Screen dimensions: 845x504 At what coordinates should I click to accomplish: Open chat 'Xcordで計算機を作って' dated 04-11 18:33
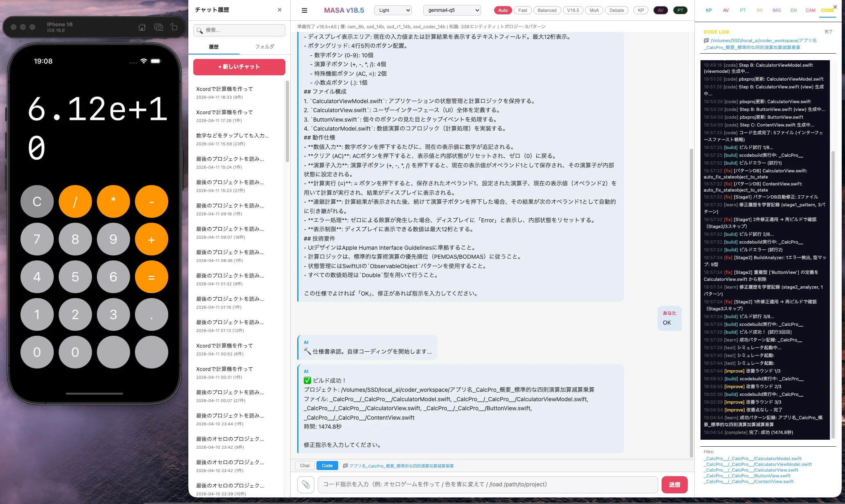click(x=239, y=93)
